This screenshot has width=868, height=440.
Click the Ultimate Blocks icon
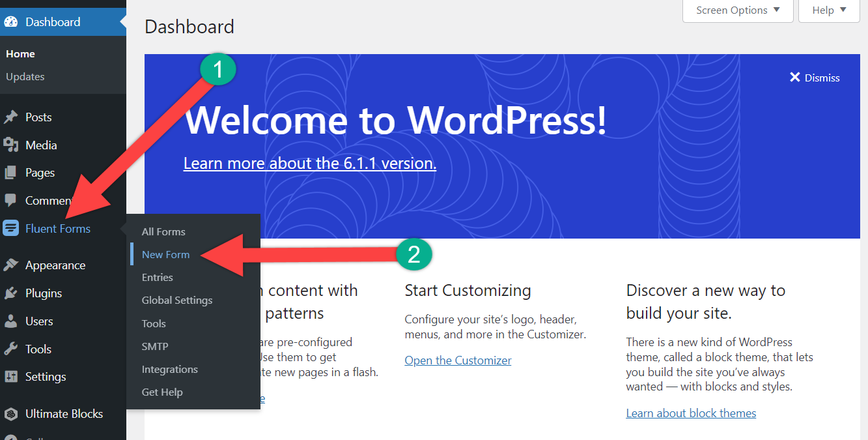pos(10,414)
